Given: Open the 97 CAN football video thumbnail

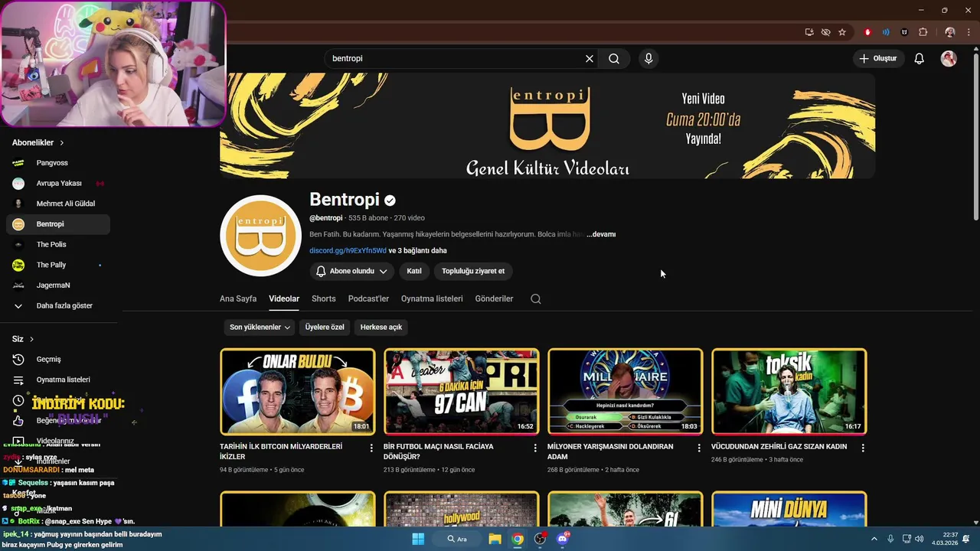Looking at the screenshot, I should pos(462,392).
